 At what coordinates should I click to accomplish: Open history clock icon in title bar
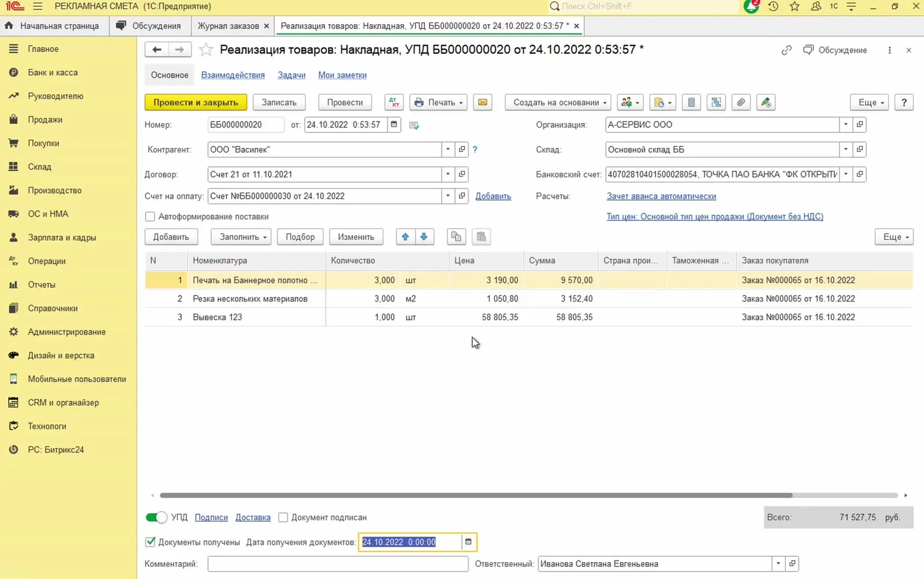click(773, 6)
